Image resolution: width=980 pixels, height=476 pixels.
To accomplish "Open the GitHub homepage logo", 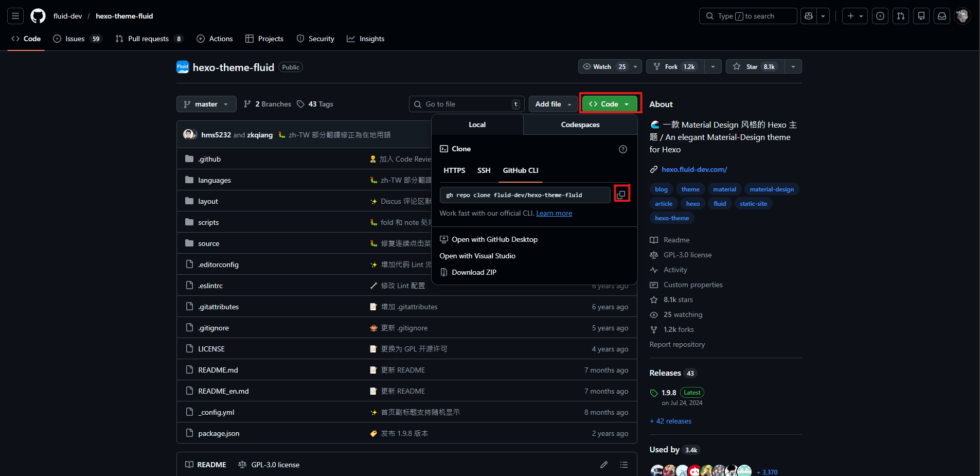I will 38,16.
